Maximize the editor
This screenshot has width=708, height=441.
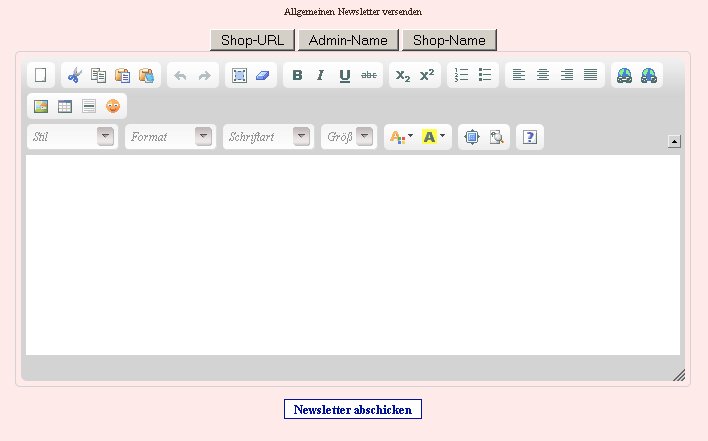(472, 137)
